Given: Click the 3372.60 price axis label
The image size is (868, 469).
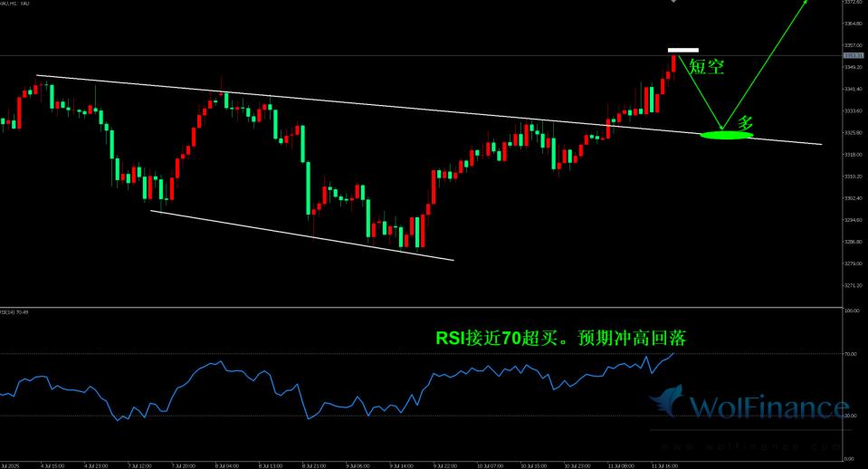Looking at the screenshot, I should 854,2.
